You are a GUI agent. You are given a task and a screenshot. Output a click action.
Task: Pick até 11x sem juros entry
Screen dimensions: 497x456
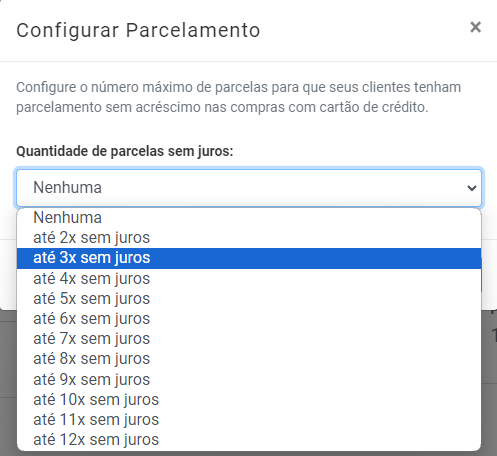[x=249, y=420]
